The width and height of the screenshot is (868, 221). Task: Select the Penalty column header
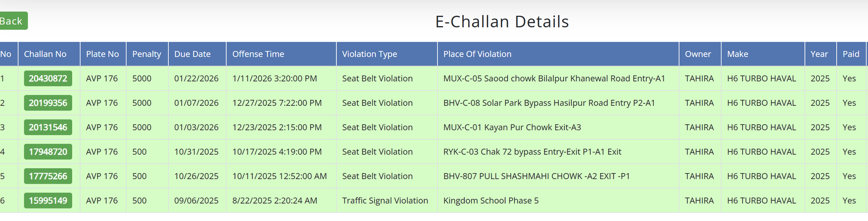(147, 54)
